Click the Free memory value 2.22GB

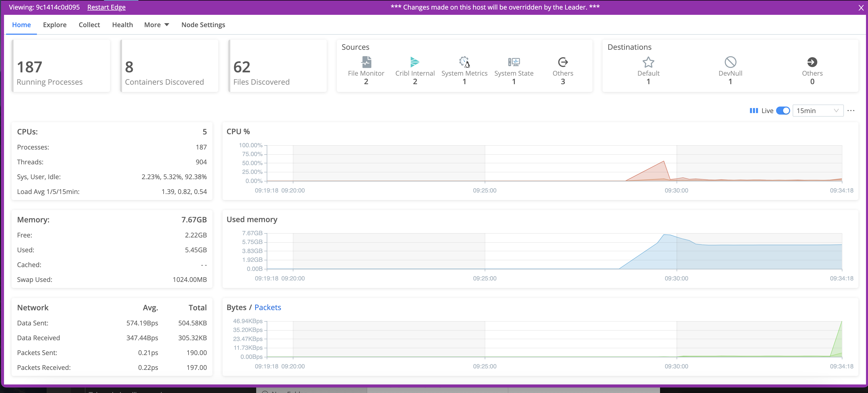(196, 235)
